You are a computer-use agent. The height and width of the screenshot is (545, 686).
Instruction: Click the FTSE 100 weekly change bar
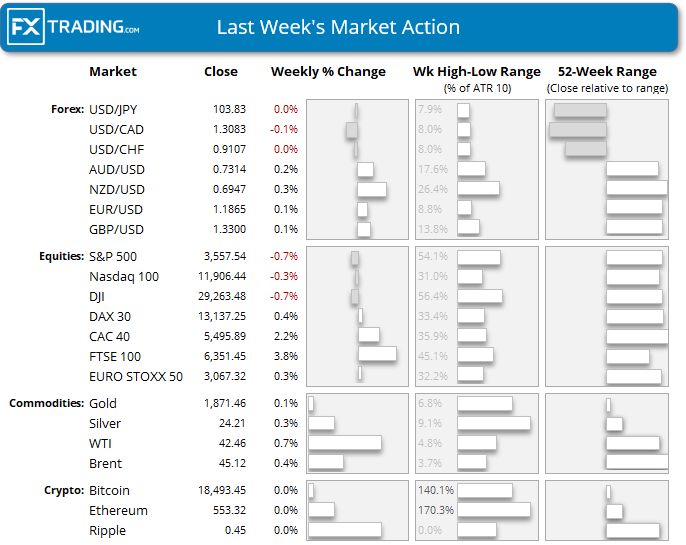(377, 355)
